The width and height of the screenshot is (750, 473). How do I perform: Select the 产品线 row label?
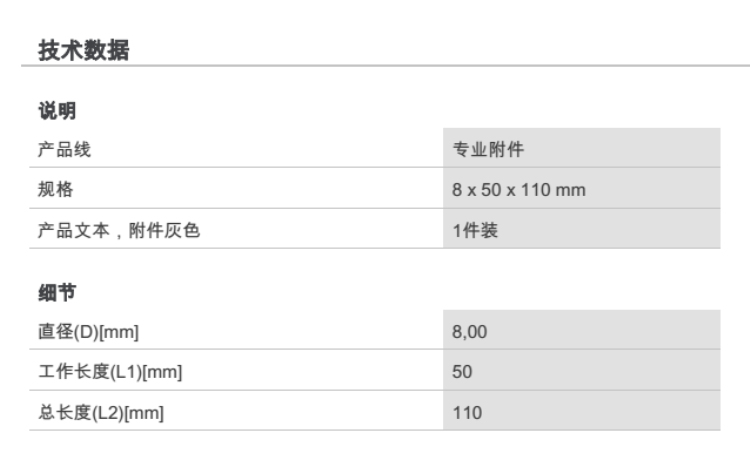59,150
